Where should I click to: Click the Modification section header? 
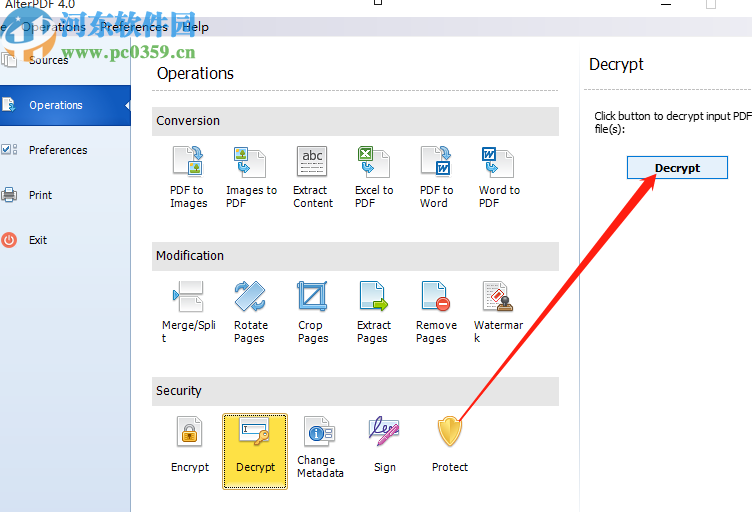355,256
